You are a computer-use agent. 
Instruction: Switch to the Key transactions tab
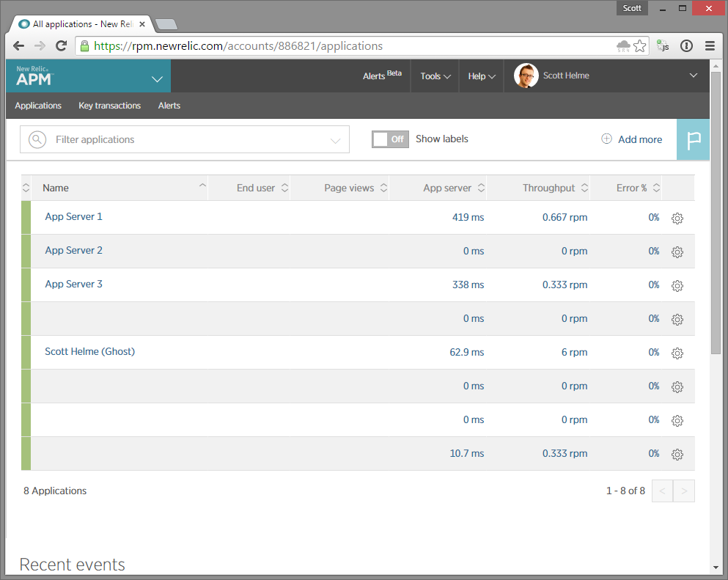(x=109, y=106)
